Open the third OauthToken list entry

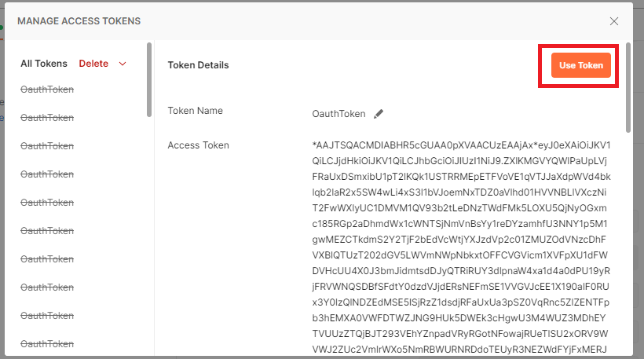(47, 146)
